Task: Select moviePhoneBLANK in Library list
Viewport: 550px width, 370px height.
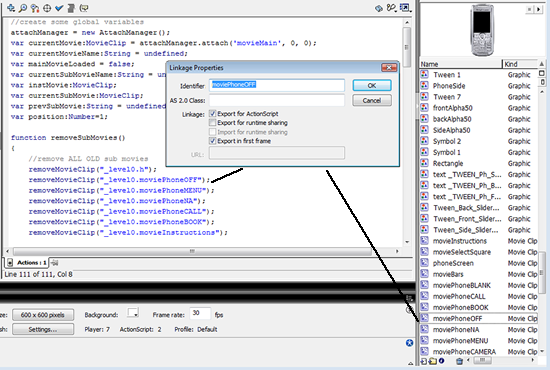Action: tap(479, 285)
